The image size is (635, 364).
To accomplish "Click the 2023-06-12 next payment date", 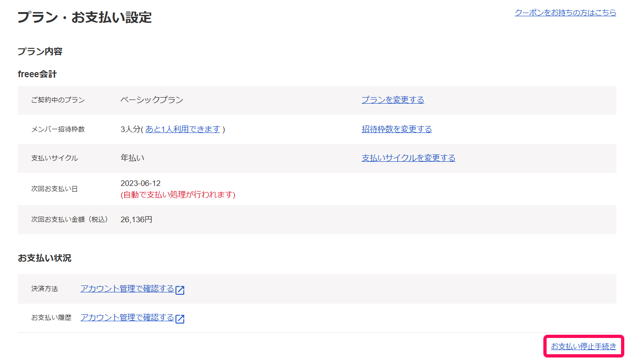I will [140, 184].
